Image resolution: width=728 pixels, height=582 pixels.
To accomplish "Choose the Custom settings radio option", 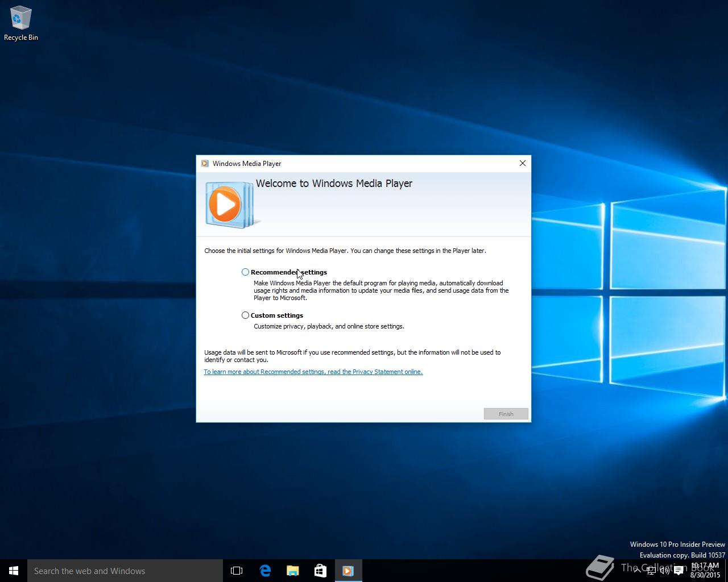I will tap(245, 315).
